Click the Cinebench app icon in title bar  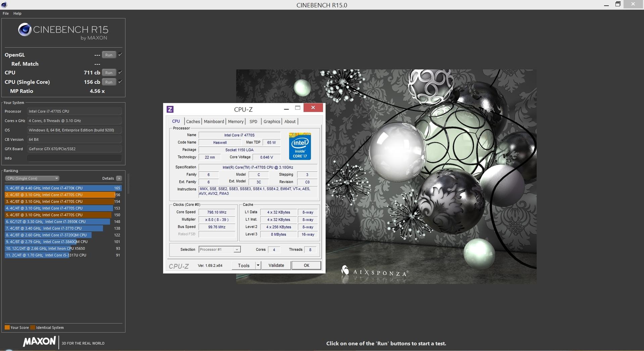click(x=4, y=5)
